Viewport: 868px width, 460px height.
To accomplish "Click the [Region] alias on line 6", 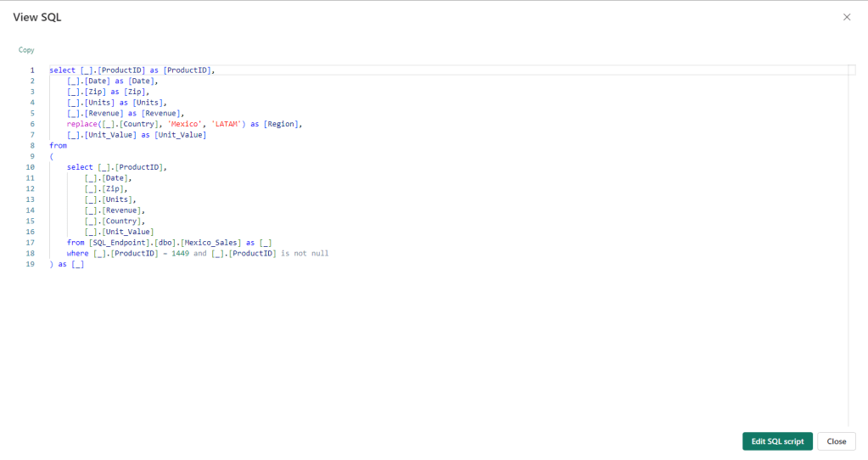I will [x=283, y=124].
